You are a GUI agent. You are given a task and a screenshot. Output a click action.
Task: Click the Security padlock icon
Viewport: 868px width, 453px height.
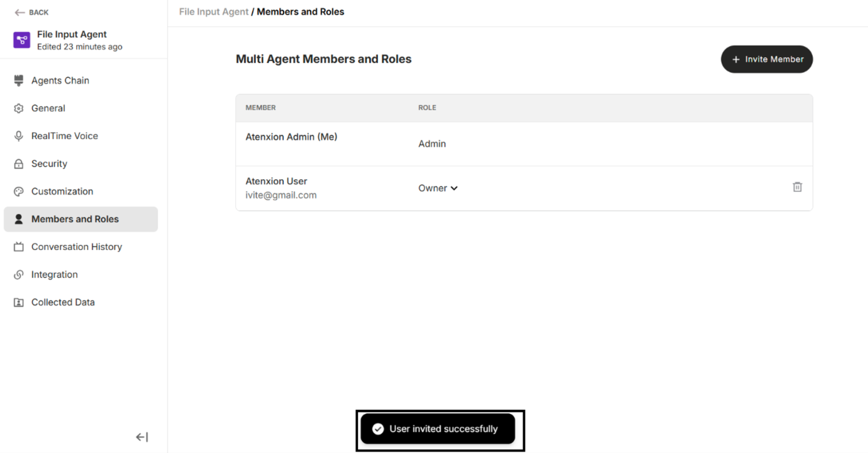pos(19,164)
